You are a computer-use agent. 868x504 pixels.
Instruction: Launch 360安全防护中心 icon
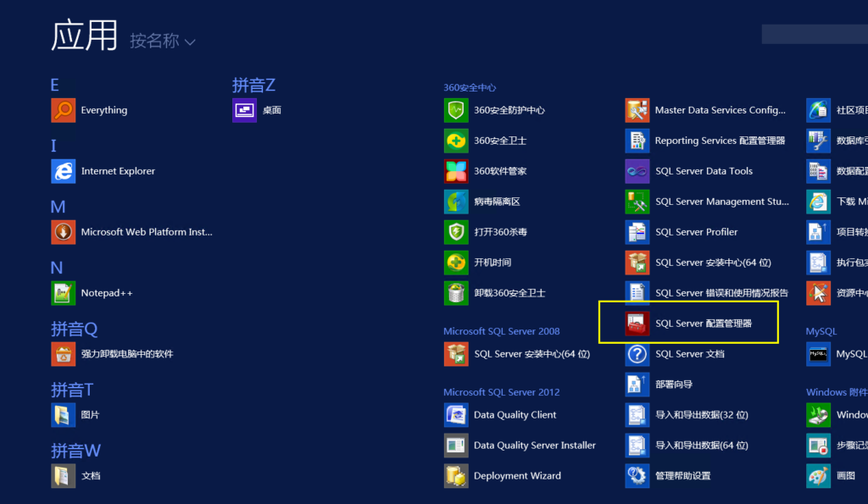(x=455, y=110)
